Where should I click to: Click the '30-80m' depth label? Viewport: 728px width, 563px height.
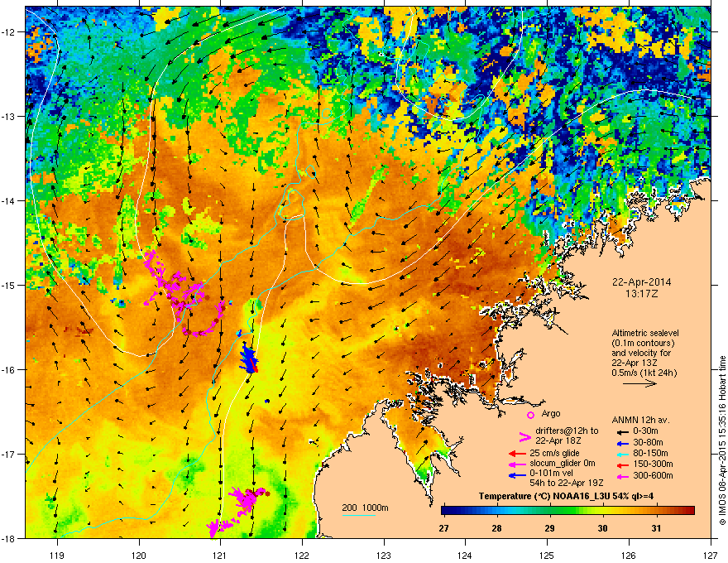(648, 443)
